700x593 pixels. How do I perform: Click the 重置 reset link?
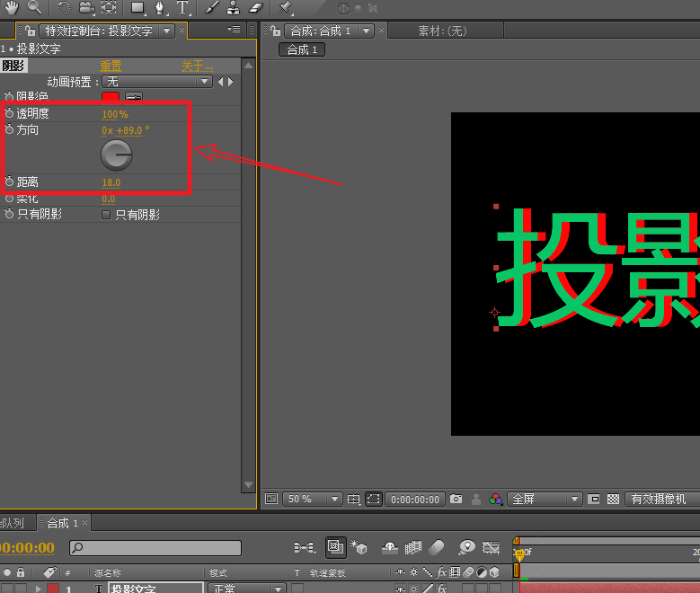coord(111,66)
